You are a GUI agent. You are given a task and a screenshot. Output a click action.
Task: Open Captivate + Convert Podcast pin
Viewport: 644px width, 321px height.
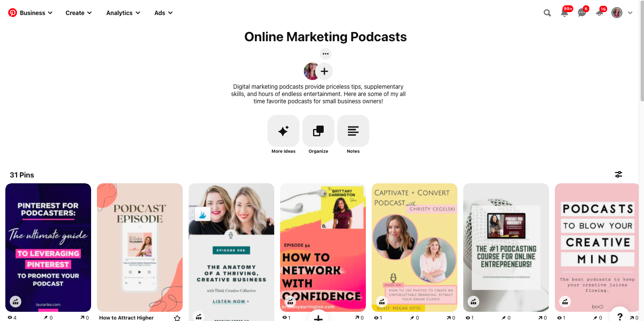(x=414, y=247)
